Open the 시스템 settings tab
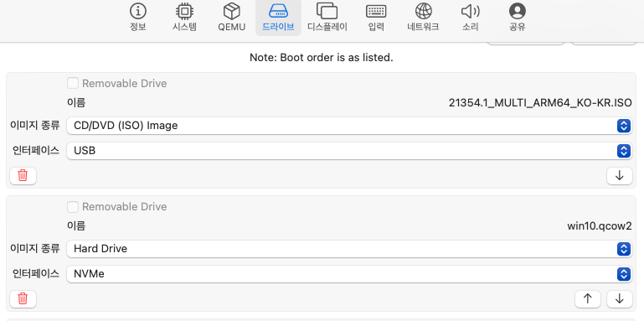This screenshot has height=321, width=644. (184, 18)
